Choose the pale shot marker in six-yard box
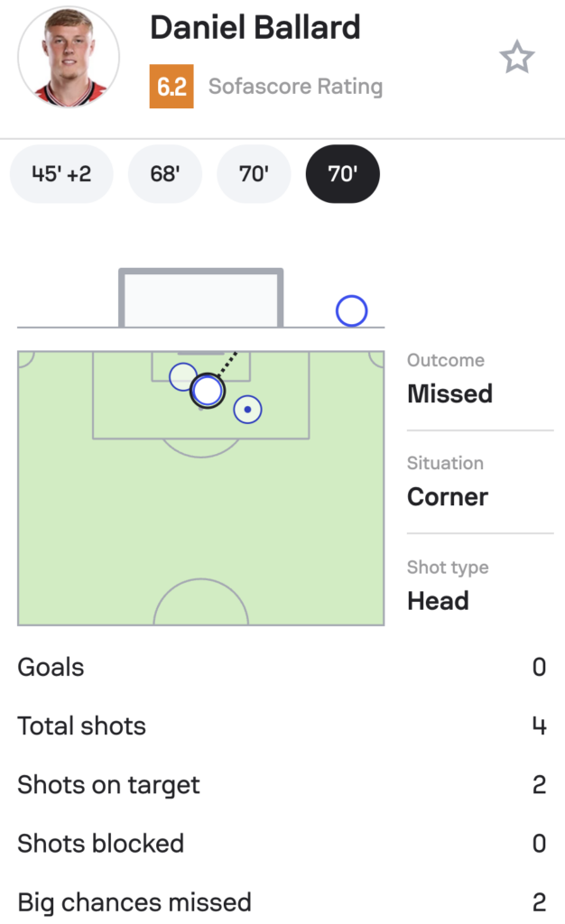565x924 pixels. click(x=182, y=375)
